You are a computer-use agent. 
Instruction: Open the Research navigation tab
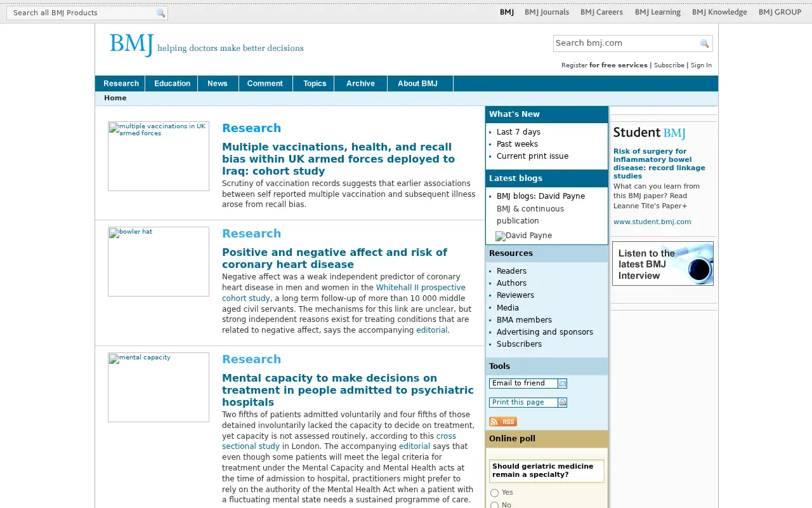pos(121,84)
